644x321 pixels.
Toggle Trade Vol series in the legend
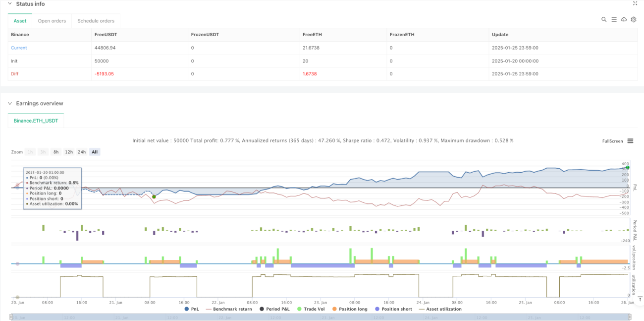pyautogui.click(x=311, y=309)
